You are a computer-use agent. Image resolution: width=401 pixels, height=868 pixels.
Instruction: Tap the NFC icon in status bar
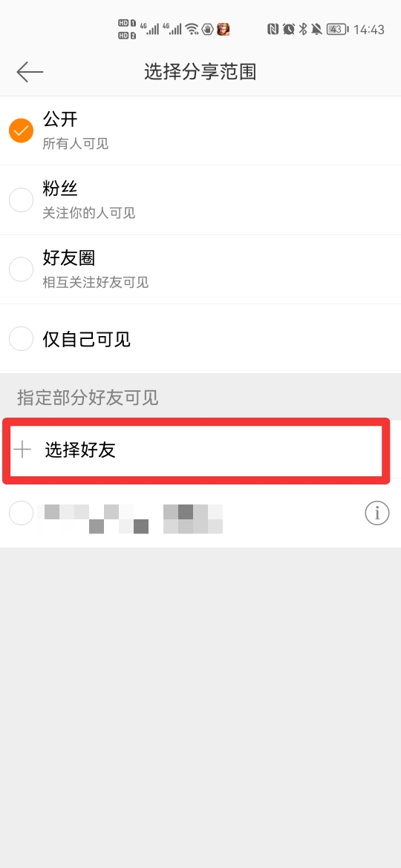pos(273,30)
